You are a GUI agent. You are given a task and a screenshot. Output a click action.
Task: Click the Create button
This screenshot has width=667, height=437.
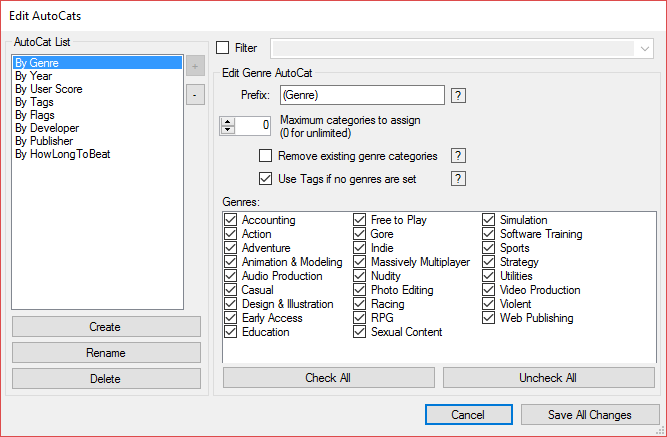point(106,327)
